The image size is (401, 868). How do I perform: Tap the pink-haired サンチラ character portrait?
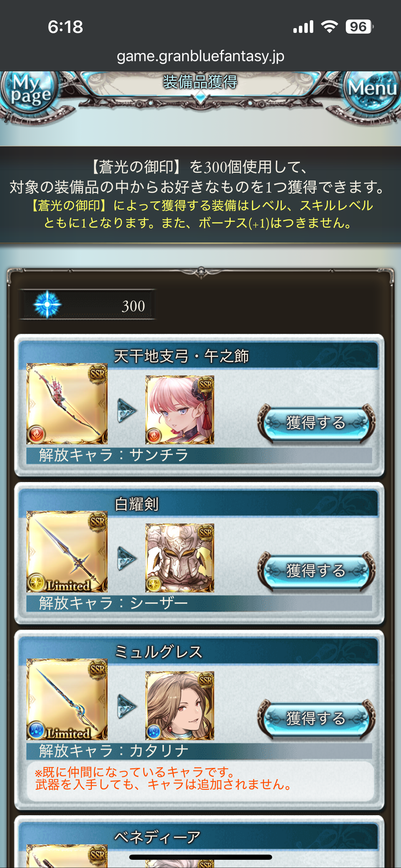click(x=180, y=410)
